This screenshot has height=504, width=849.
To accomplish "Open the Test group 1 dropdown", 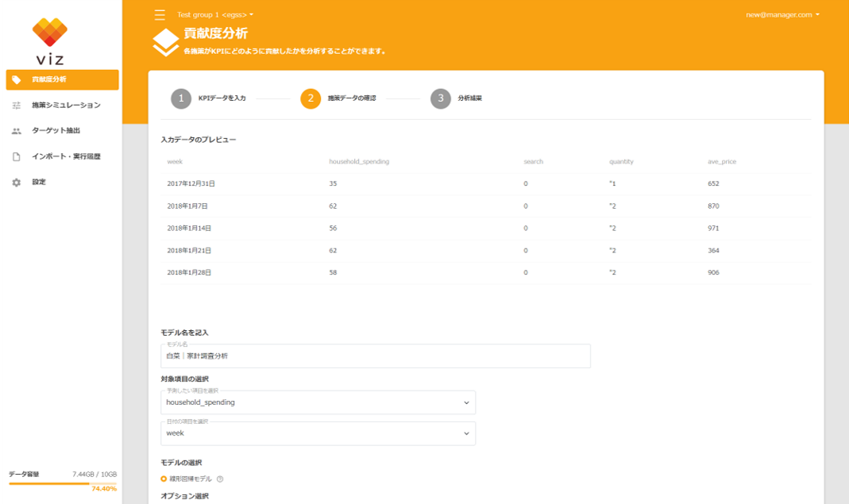I will (x=215, y=14).
